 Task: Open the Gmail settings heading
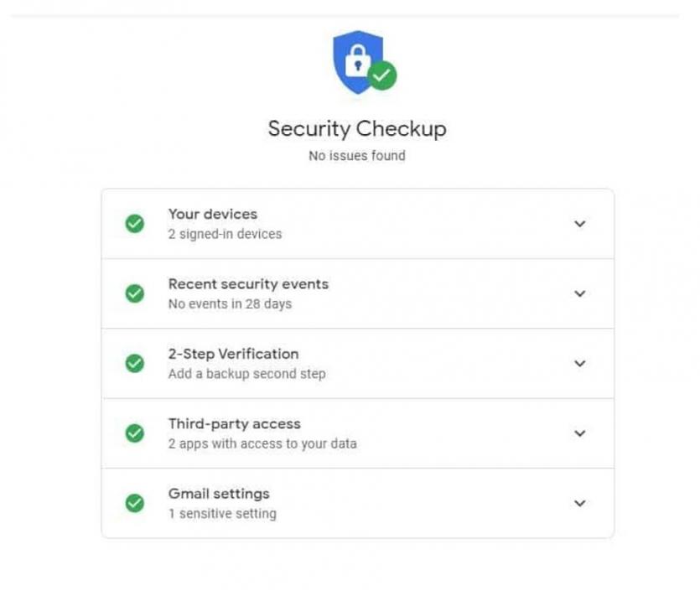pos(219,494)
